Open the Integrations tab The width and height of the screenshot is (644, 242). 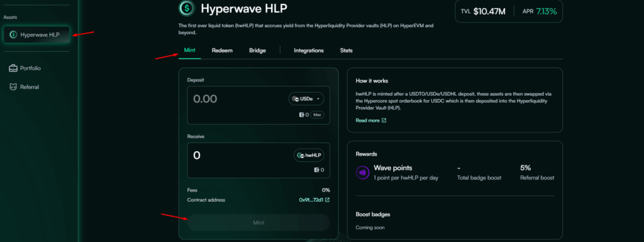309,50
